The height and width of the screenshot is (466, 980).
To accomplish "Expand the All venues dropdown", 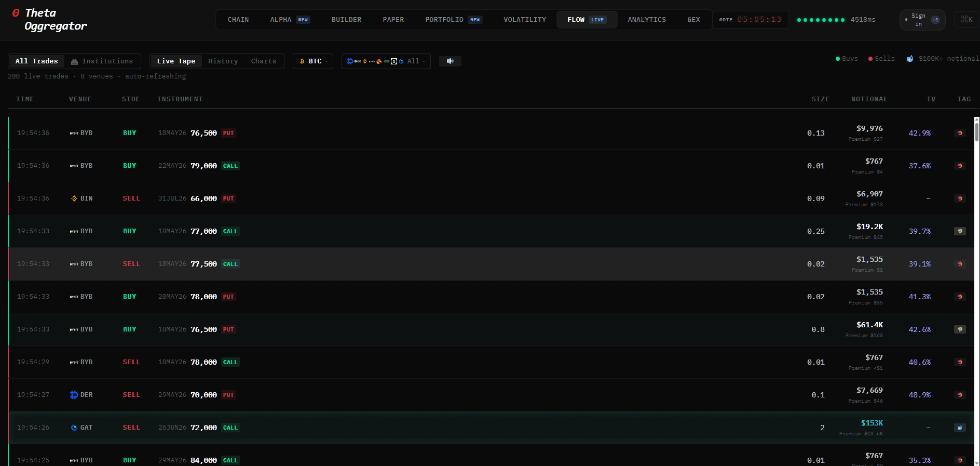I will (386, 61).
